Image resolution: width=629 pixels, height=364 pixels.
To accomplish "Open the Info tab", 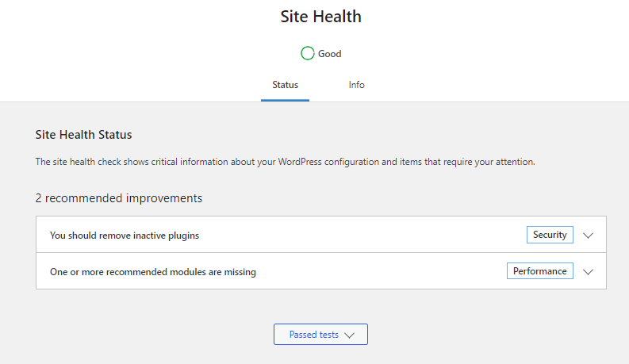I will click(356, 85).
